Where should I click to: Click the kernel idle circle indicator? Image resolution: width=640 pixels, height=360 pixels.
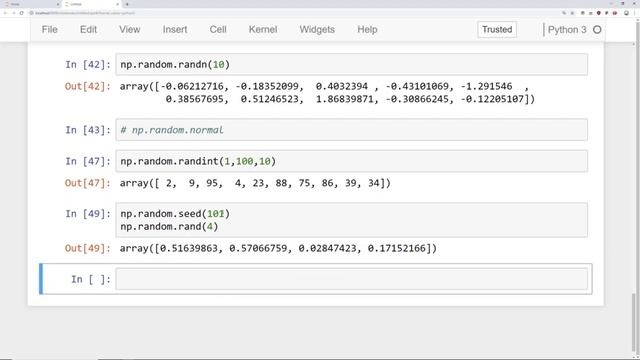597,30
